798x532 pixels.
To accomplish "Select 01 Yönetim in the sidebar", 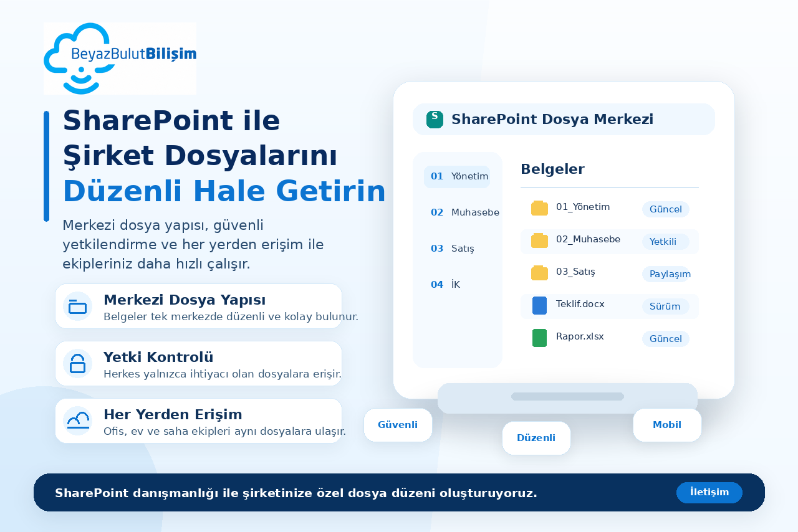I will 457,177.
